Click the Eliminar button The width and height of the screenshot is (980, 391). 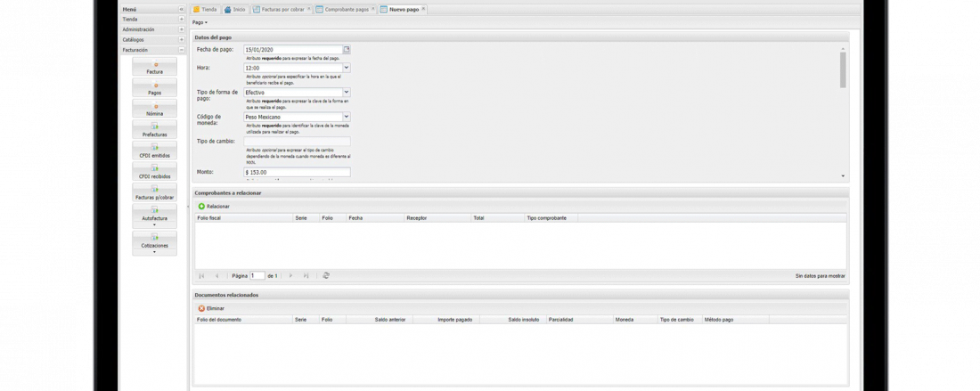[211, 308]
